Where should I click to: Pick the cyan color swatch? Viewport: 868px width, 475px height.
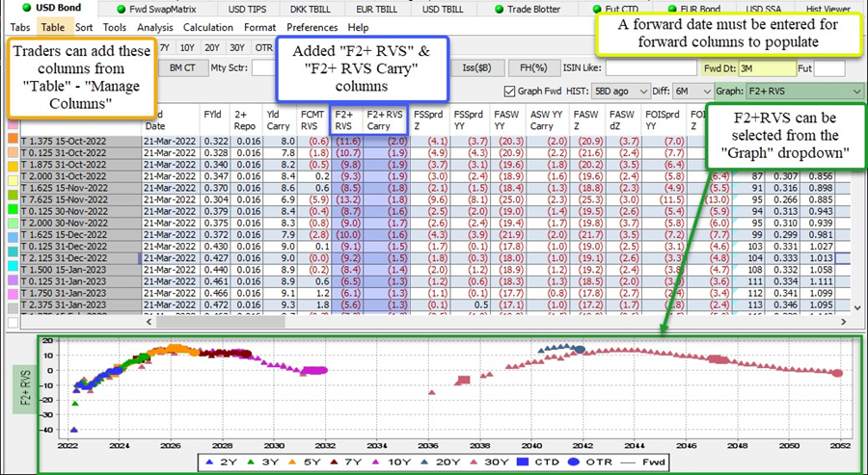(13, 268)
